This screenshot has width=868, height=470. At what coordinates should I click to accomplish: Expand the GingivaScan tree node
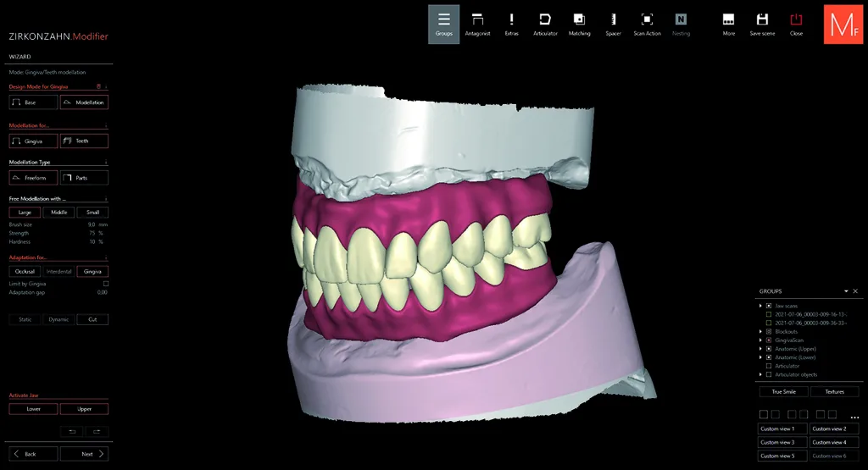[x=760, y=340]
